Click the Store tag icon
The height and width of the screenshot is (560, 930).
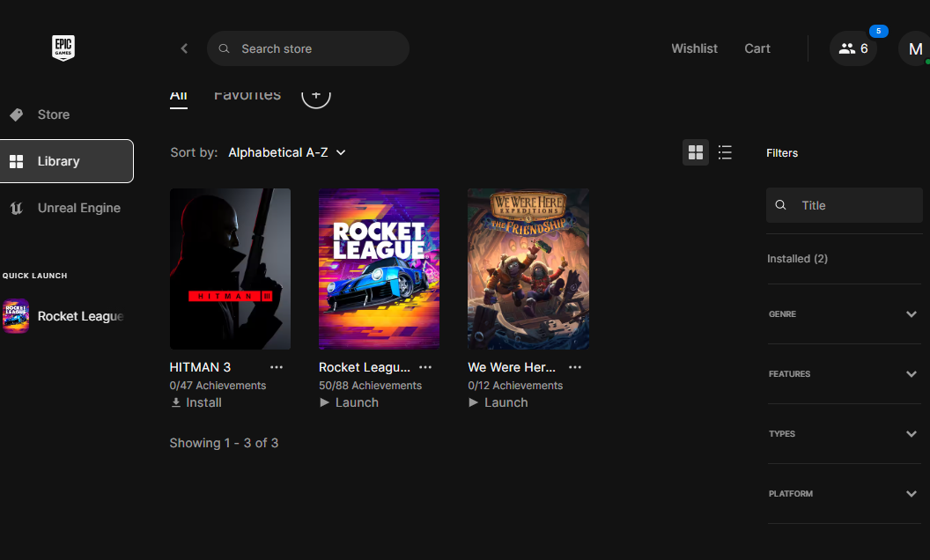pos(17,114)
